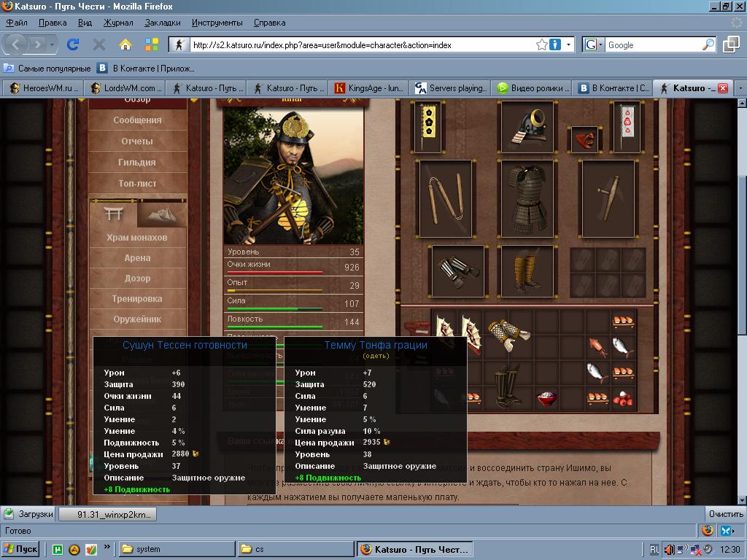Open the Топ-лист sidebar link
Image resolution: width=747 pixels, height=560 pixels.
(x=137, y=183)
